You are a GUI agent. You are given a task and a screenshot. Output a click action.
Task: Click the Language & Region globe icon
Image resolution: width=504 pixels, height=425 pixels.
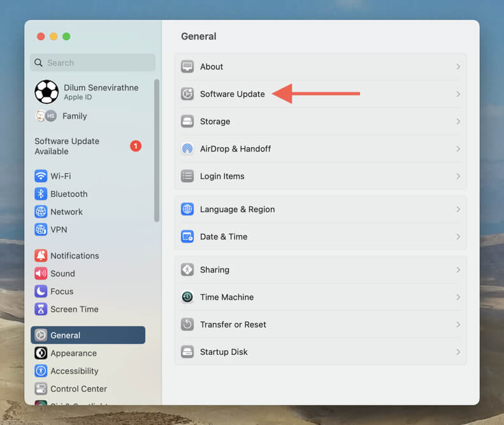coord(187,209)
